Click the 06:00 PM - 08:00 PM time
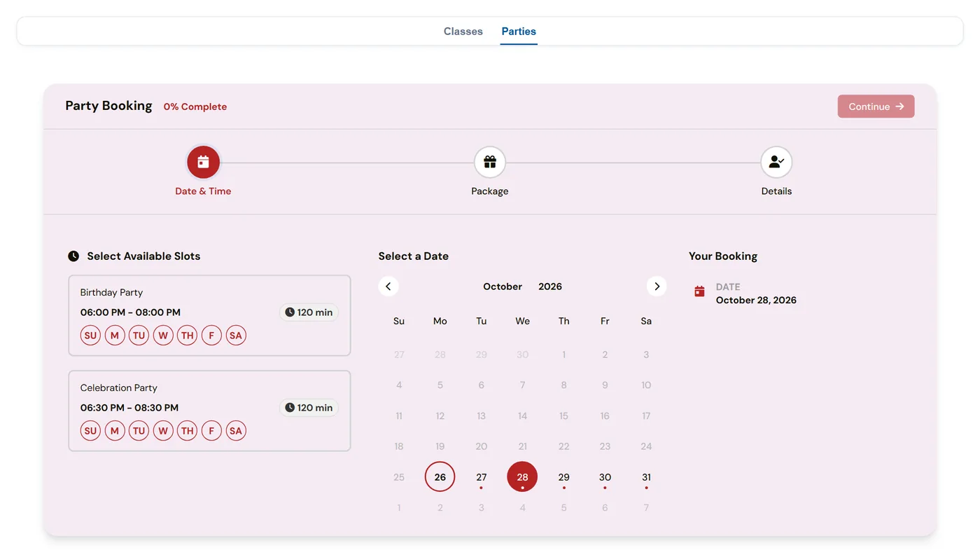This screenshot has height=550, width=980. (130, 312)
